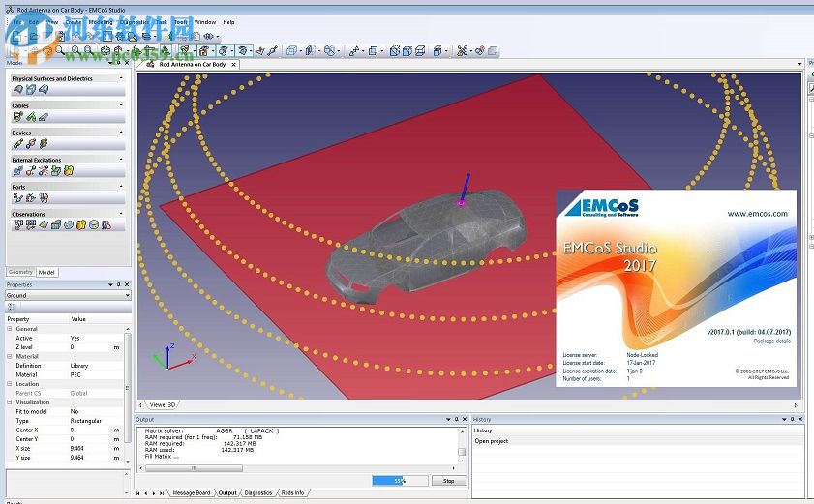814x504 pixels.
Task: Click the Z level value field
Action: (90, 347)
